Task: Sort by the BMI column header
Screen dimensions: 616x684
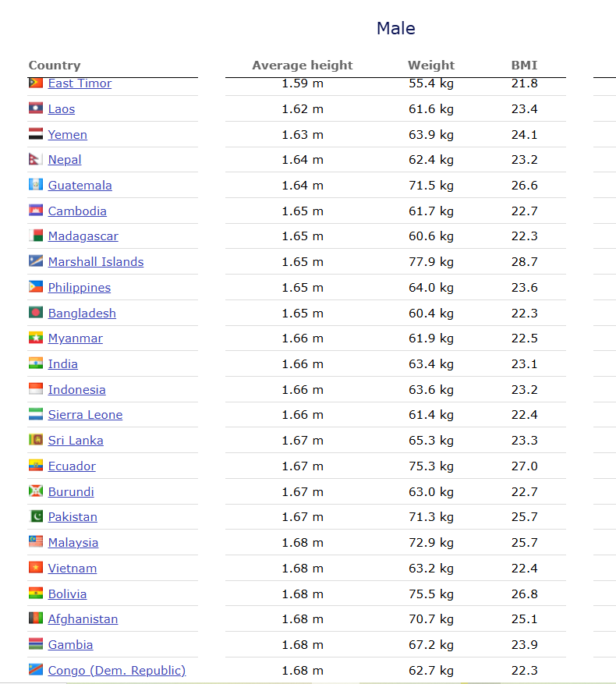Action: point(525,66)
